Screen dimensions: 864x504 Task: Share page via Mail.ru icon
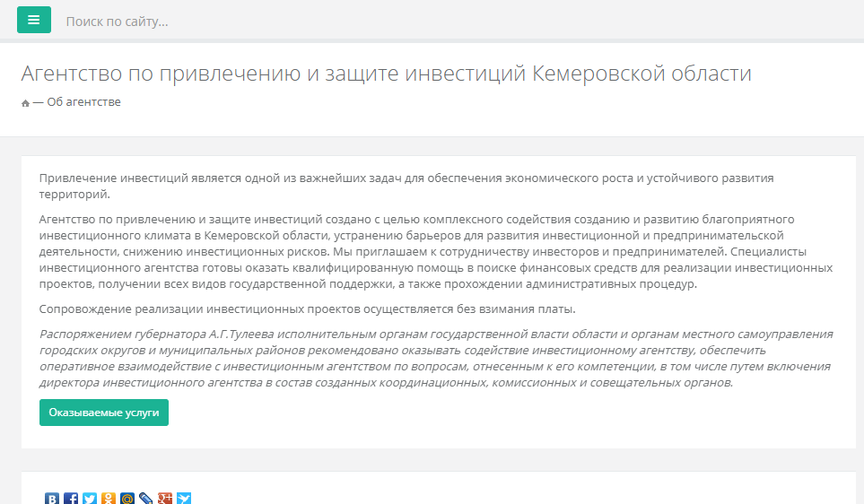(x=127, y=499)
